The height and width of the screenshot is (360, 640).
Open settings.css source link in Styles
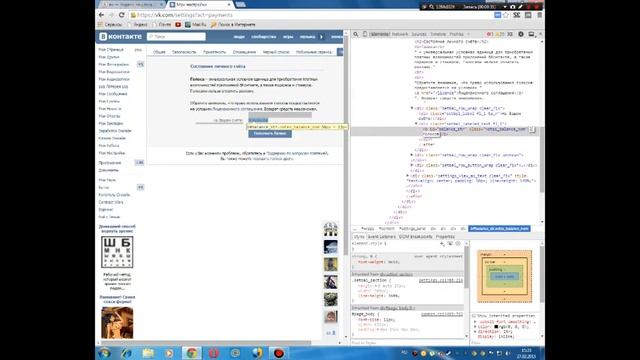(440, 280)
